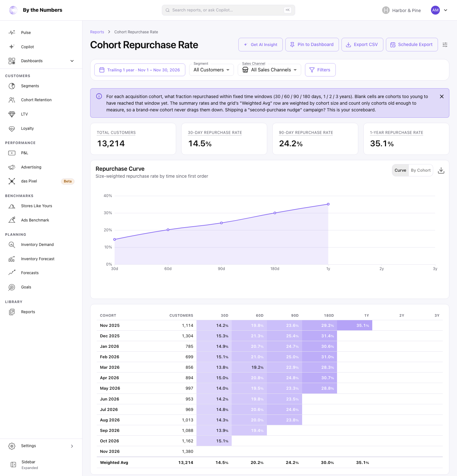Navigate to the Reports breadcrumb
Image resolution: width=457 pixels, height=476 pixels.
[97, 32]
